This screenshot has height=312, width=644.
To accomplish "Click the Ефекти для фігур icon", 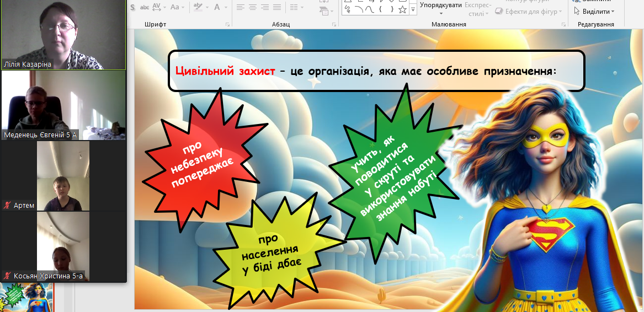I will click(x=499, y=12).
